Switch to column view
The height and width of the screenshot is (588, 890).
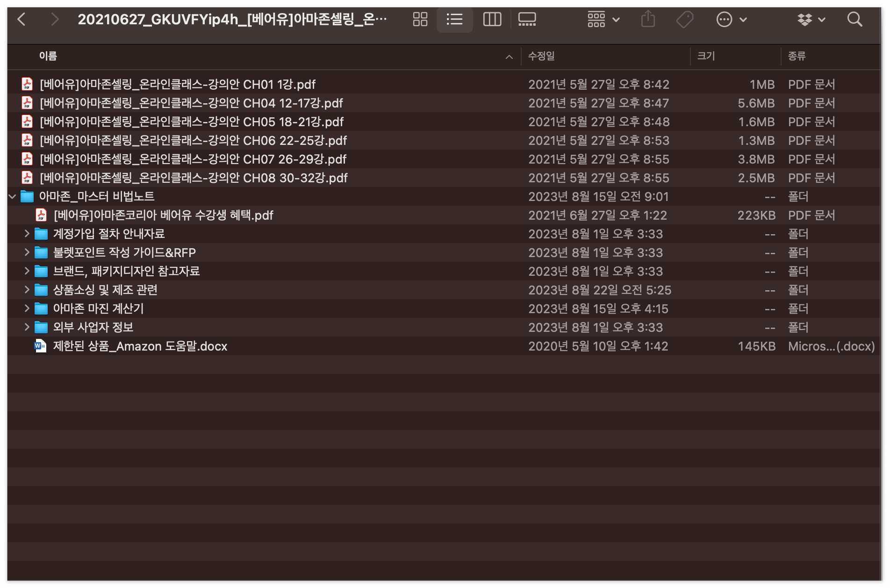pyautogui.click(x=492, y=19)
